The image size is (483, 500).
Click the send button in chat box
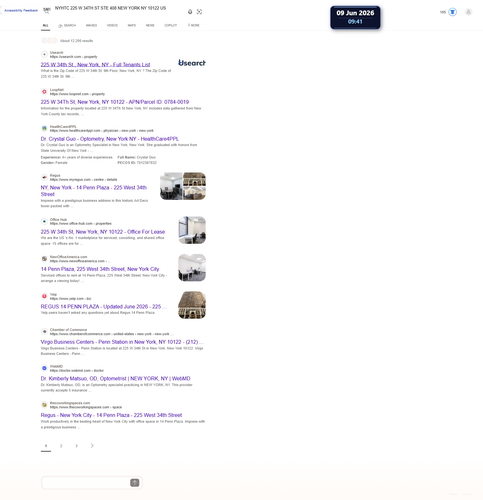(135, 483)
